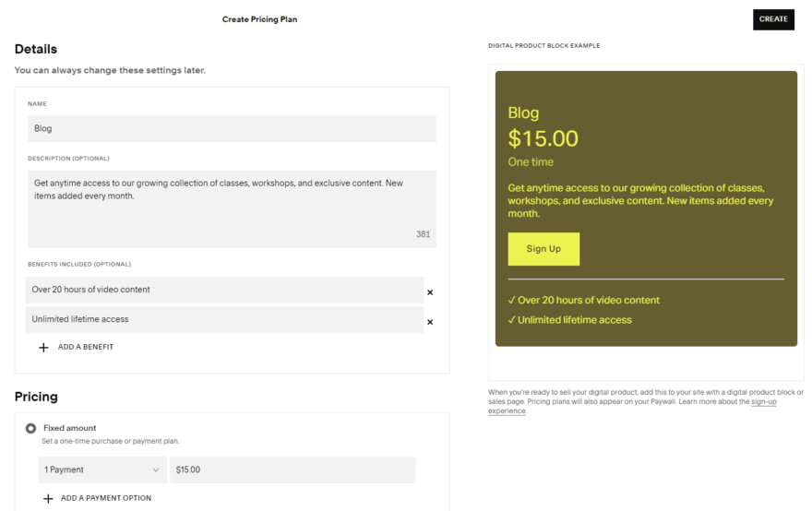This screenshot has width=812, height=511.
Task: Click the 'DESCRIPTION (OPTIONAL)' label
Action: coord(68,159)
